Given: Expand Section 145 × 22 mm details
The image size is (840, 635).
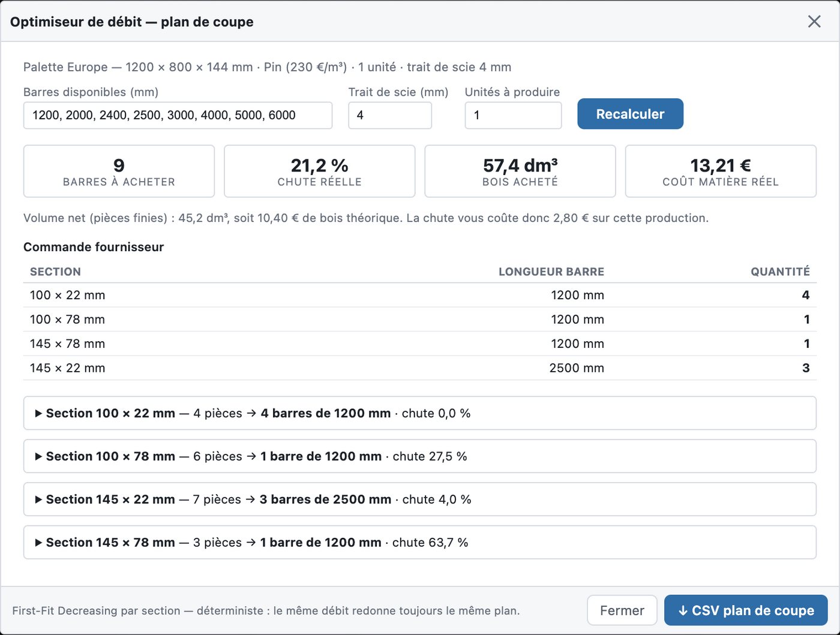Looking at the screenshot, I should coord(419,499).
